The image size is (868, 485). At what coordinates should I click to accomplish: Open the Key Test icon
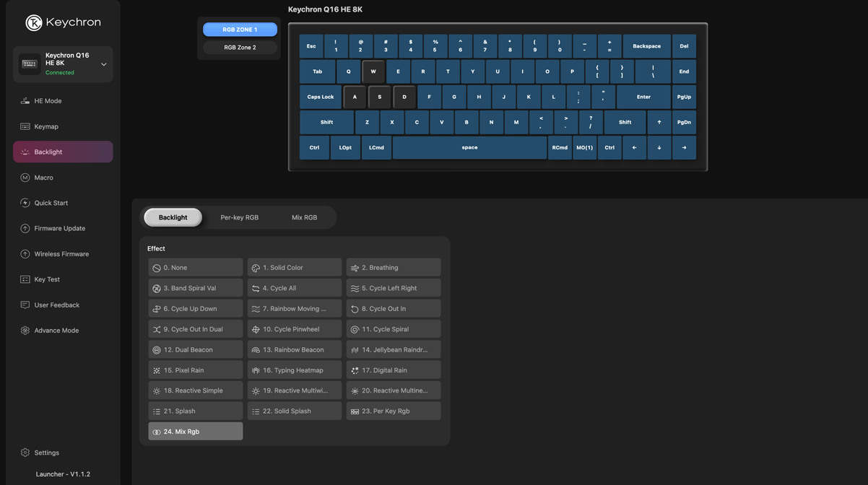pos(25,279)
